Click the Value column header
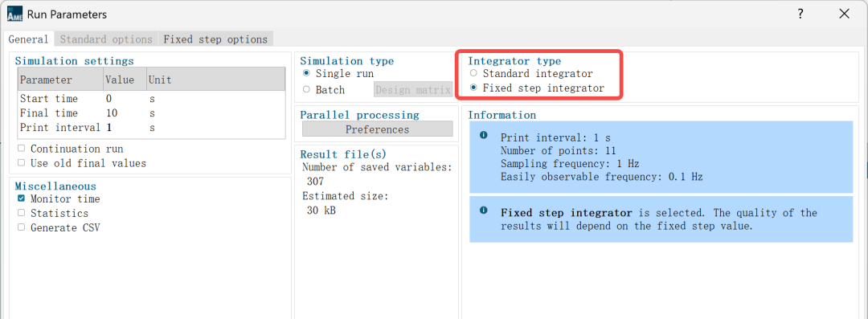The width and height of the screenshot is (868, 319). pos(125,80)
